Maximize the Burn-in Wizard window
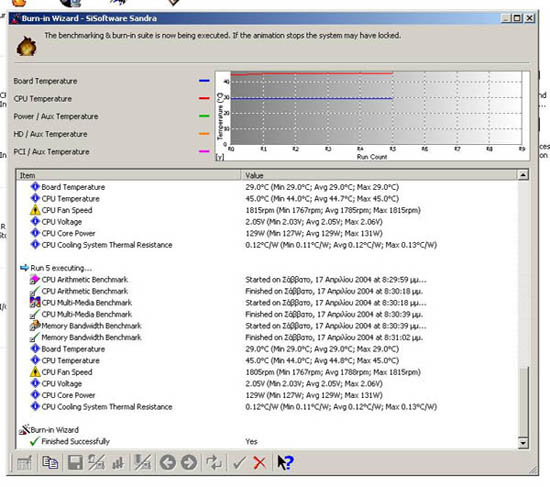 pos(517,18)
